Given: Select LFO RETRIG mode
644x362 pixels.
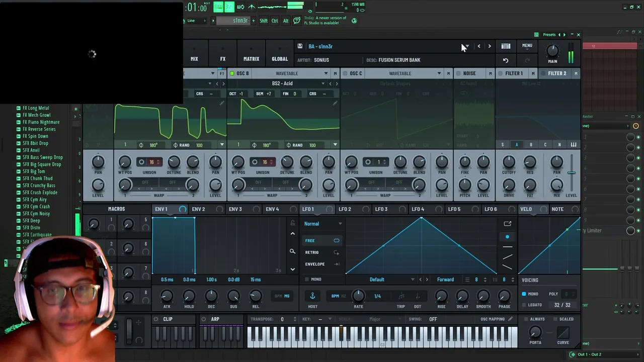Looking at the screenshot, I should coord(322,252).
